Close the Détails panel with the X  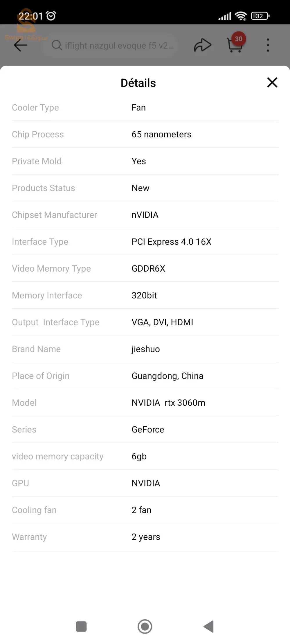point(272,83)
